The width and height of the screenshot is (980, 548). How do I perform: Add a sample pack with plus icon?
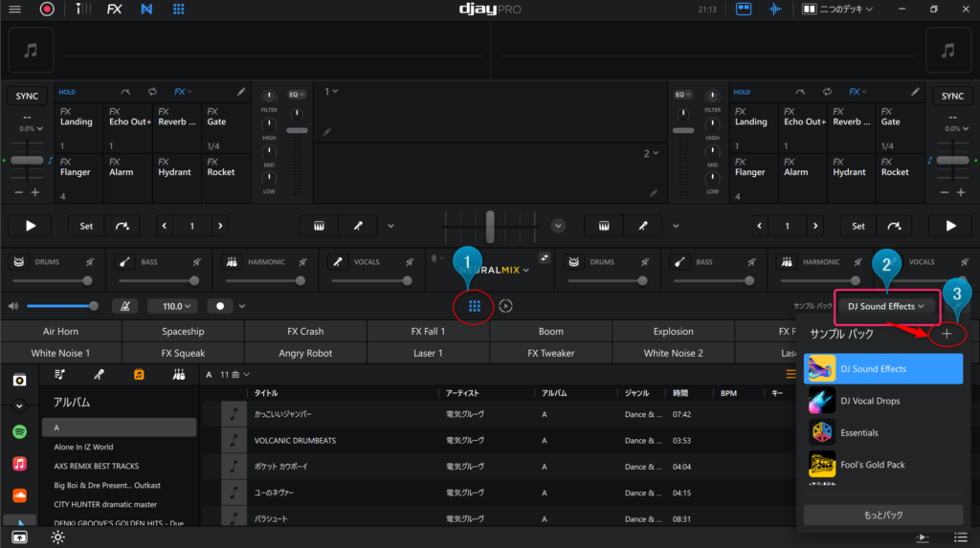(947, 334)
